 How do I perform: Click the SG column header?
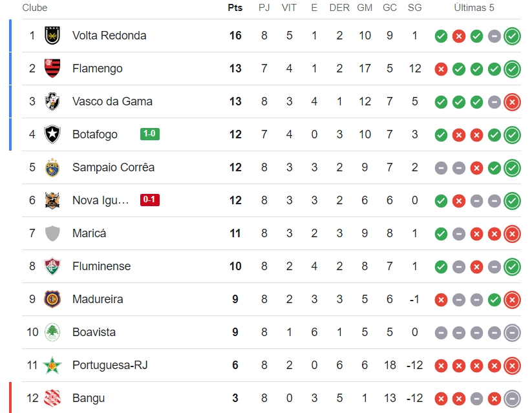tap(414, 8)
